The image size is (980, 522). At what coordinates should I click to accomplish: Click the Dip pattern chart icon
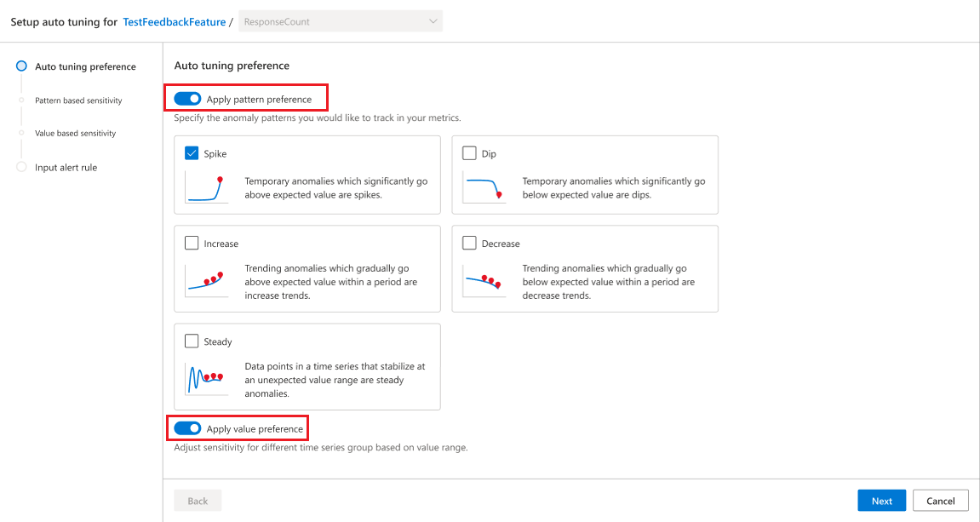click(x=484, y=187)
